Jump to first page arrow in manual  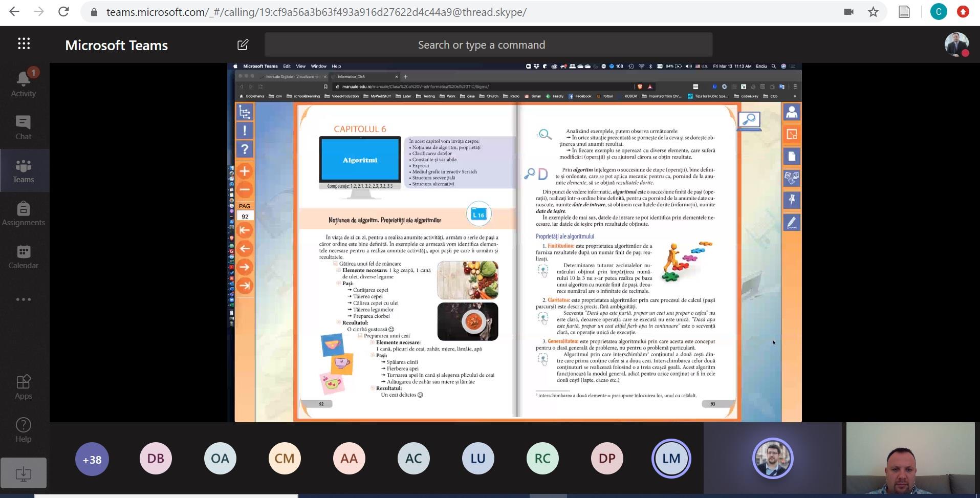tap(245, 230)
